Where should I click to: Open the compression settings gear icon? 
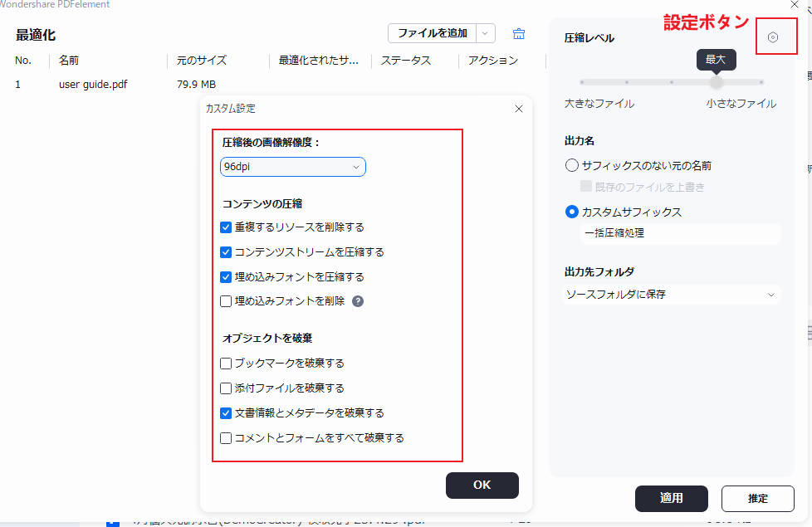point(775,37)
